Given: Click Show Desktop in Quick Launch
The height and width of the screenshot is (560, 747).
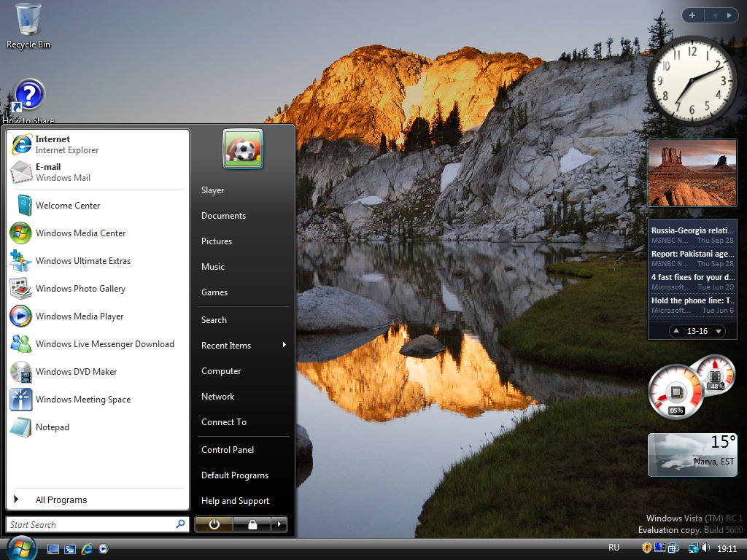Looking at the screenshot, I should 53,549.
